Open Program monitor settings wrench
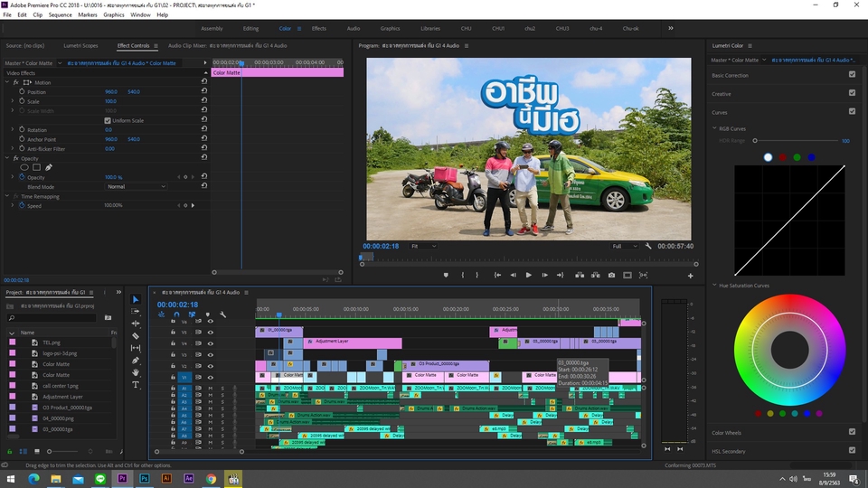 pos(648,246)
